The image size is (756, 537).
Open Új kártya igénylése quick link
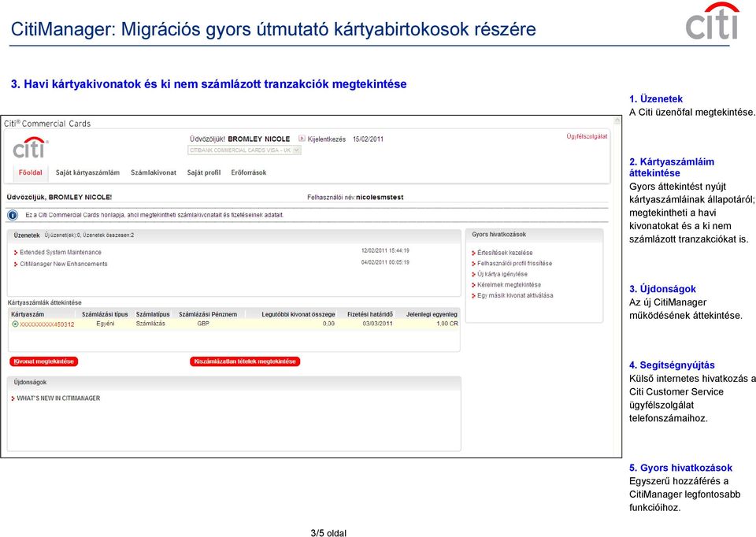coord(502,274)
